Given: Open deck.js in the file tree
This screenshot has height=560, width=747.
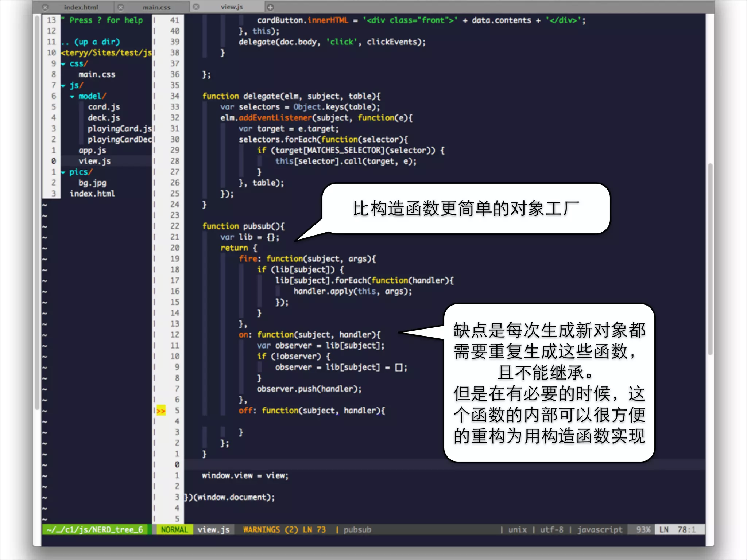Looking at the screenshot, I should pyautogui.click(x=104, y=118).
